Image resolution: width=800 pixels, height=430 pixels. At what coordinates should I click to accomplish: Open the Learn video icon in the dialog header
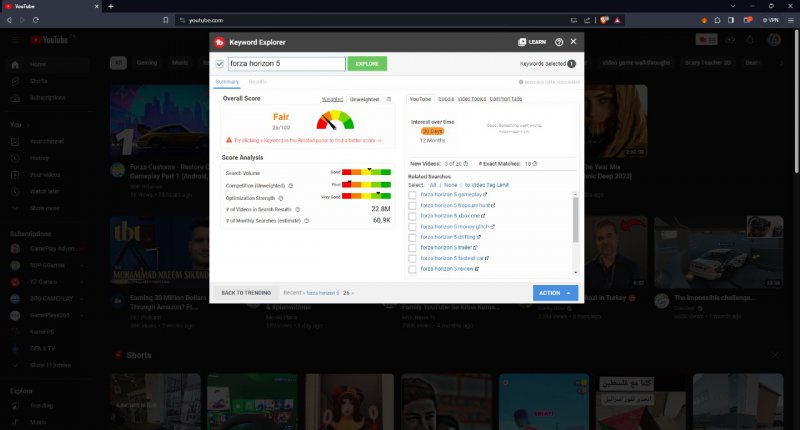pyautogui.click(x=522, y=42)
